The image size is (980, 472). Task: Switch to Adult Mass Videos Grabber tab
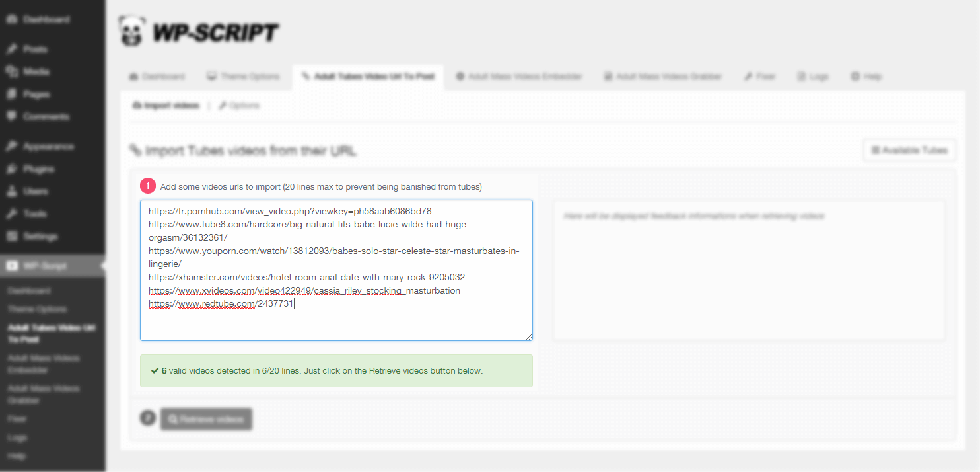(663, 77)
